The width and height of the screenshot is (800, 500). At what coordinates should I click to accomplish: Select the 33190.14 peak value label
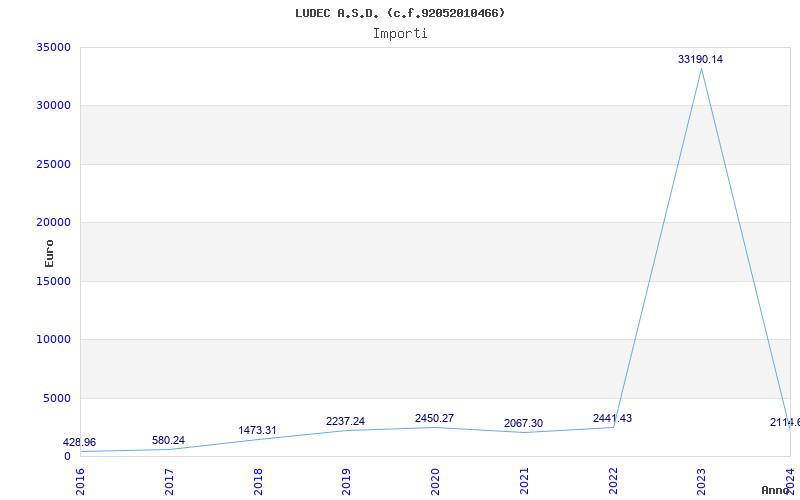700,59
